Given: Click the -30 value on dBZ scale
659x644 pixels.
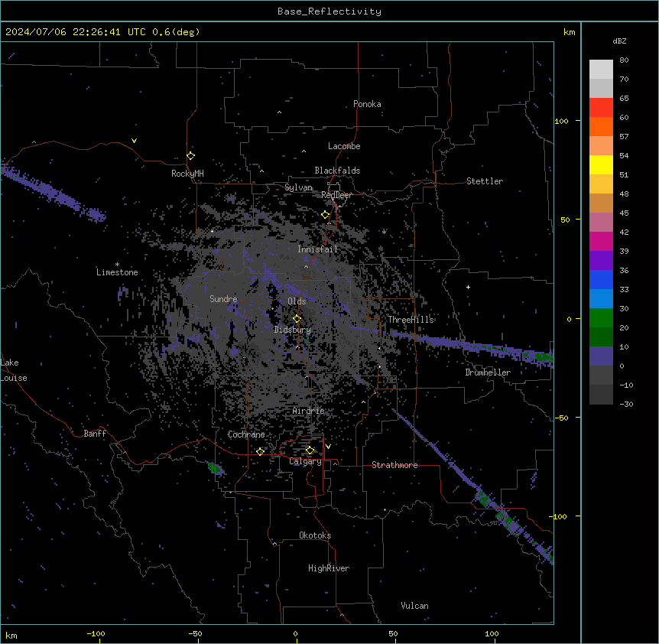Looking at the screenshot, I should click(x=626, y=405).
